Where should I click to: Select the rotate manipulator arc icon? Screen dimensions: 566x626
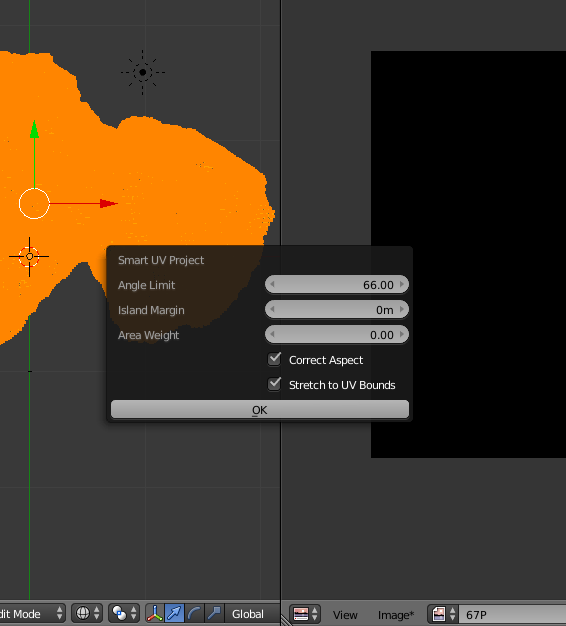click(x=194, y=614)
